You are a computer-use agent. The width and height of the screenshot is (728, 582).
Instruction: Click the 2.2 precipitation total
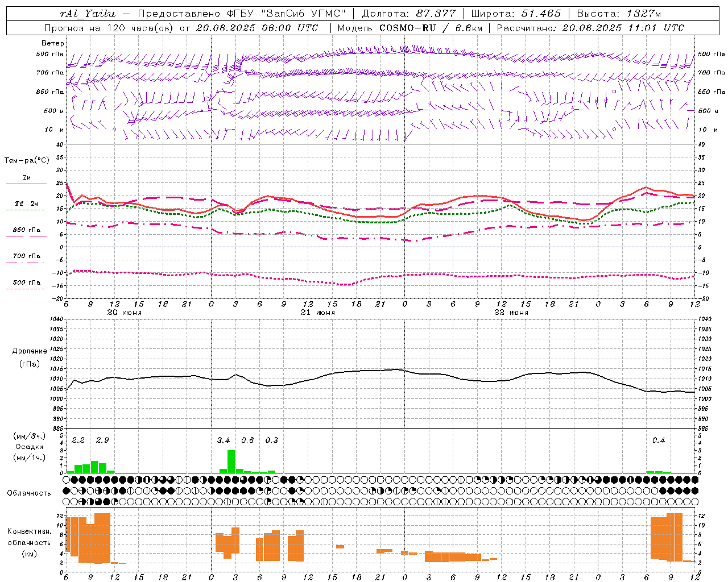click(x=78, y=440)
